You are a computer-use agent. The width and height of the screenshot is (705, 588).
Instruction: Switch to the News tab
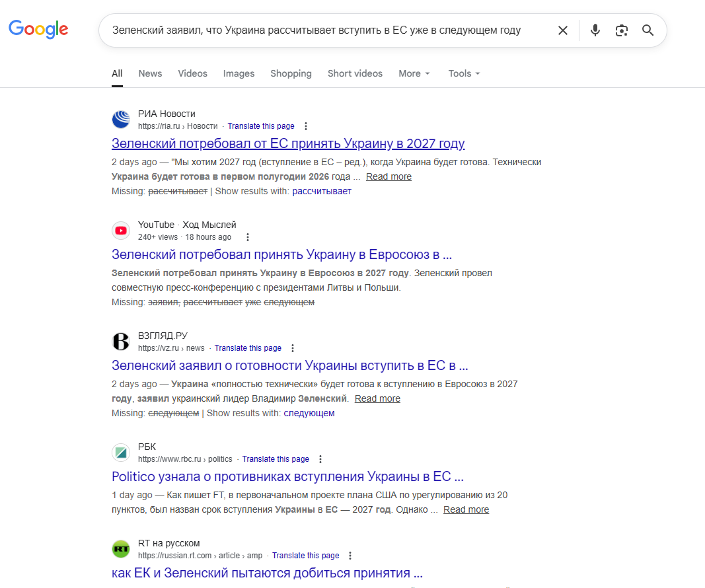pos(150,73)
